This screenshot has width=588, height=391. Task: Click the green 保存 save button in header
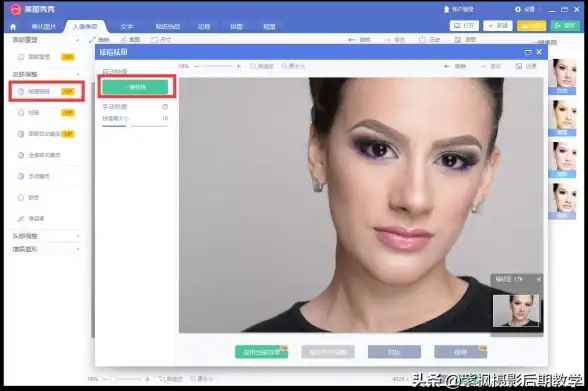point(565,26)
